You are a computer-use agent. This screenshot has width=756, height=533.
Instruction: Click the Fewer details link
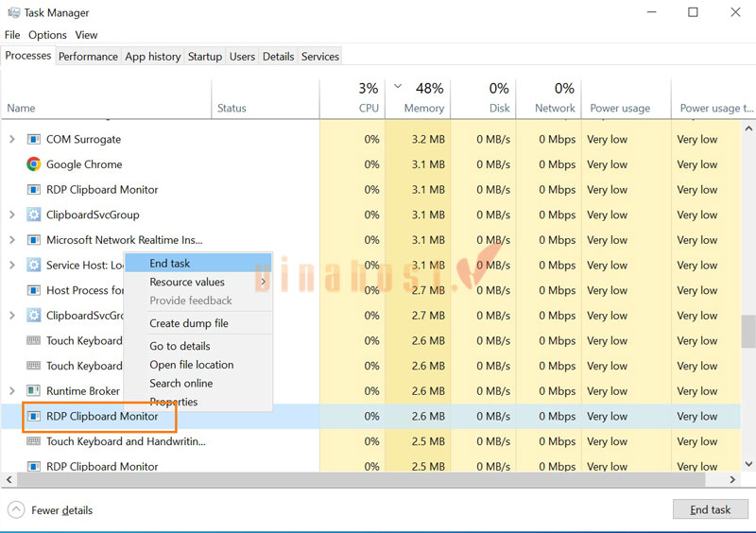(61, 510)
